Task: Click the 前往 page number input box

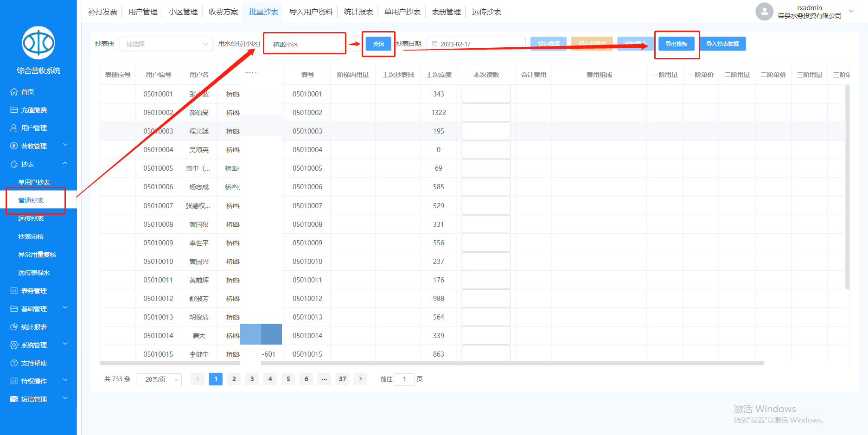Action: 404,379
